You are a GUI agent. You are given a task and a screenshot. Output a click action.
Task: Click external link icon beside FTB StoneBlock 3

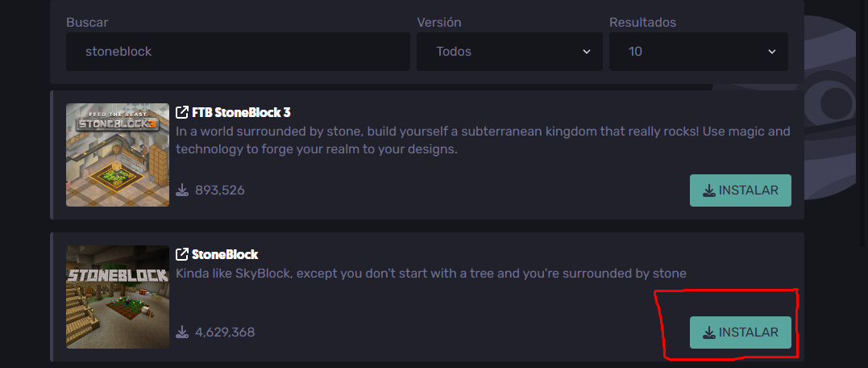tap(181, 112)
